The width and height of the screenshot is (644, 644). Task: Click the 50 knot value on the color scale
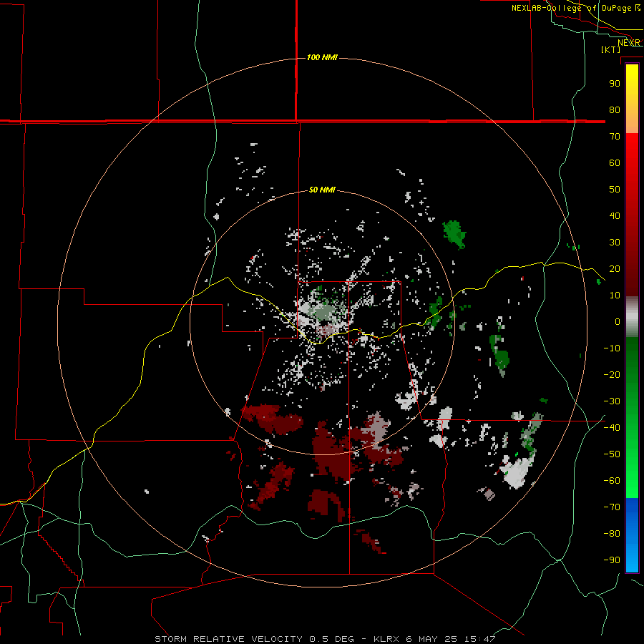[615, 190]
